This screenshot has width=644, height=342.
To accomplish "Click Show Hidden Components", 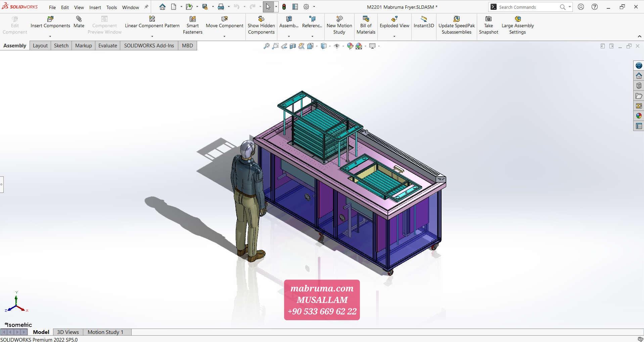I will coord(261,25).
